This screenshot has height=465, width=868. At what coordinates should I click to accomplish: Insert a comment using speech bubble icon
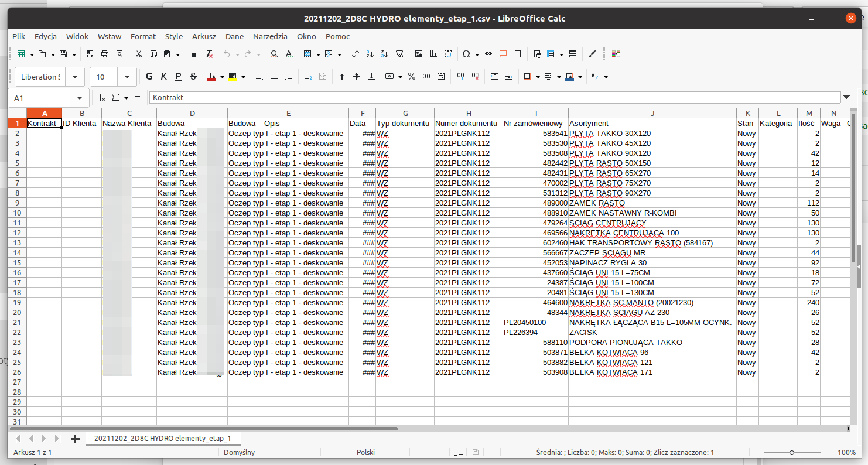point(503,54)
